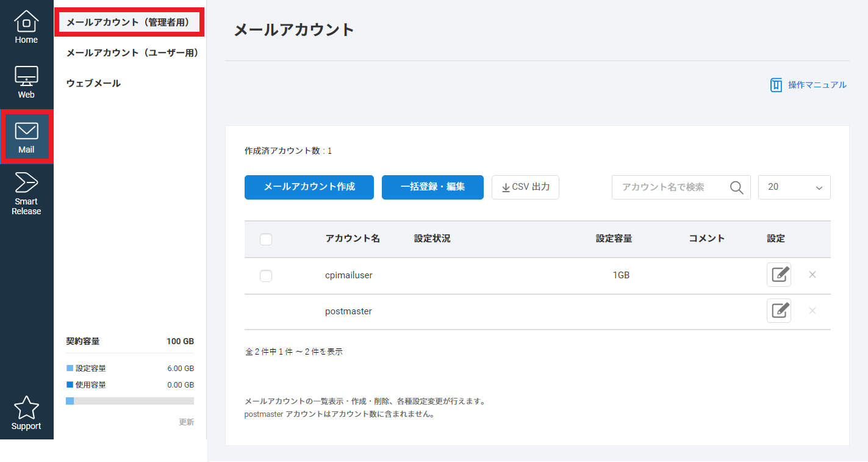Go to the Web monitor icon
Viewport: 868px width, 462px height.
pyautogui.click(x=26, y=82)
